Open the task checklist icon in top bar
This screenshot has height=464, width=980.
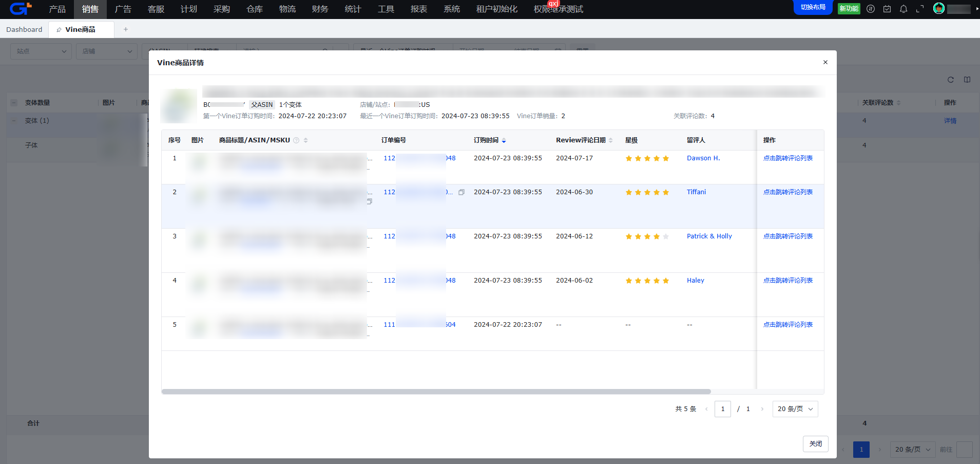(x=887, y=9)
